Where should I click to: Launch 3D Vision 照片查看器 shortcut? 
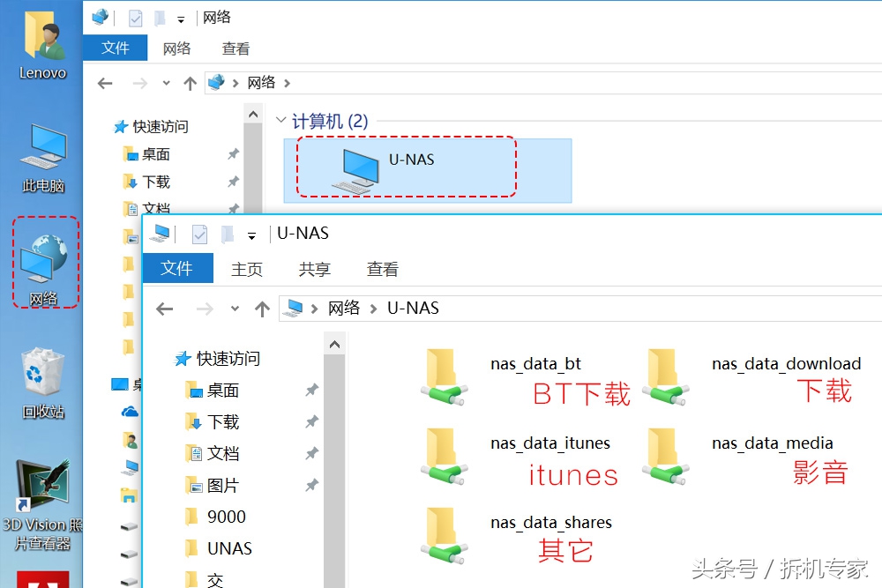tap(42, 505)
